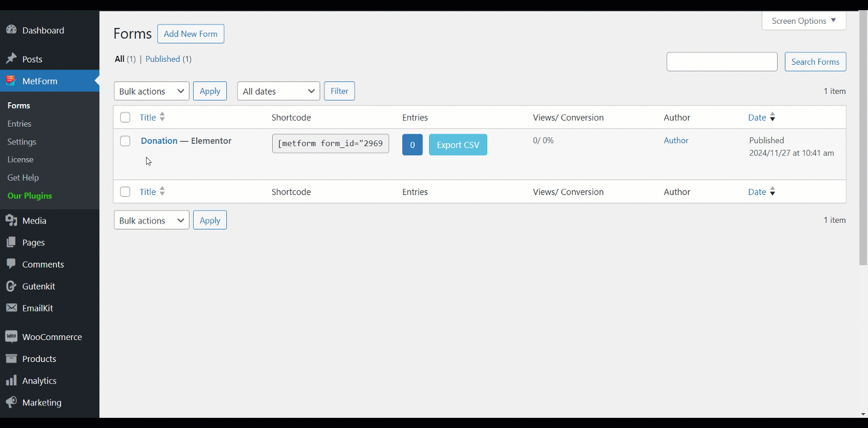Open the Dashboard icon in sidebar
Screen dimensions: 868x428
coord(11,30)
